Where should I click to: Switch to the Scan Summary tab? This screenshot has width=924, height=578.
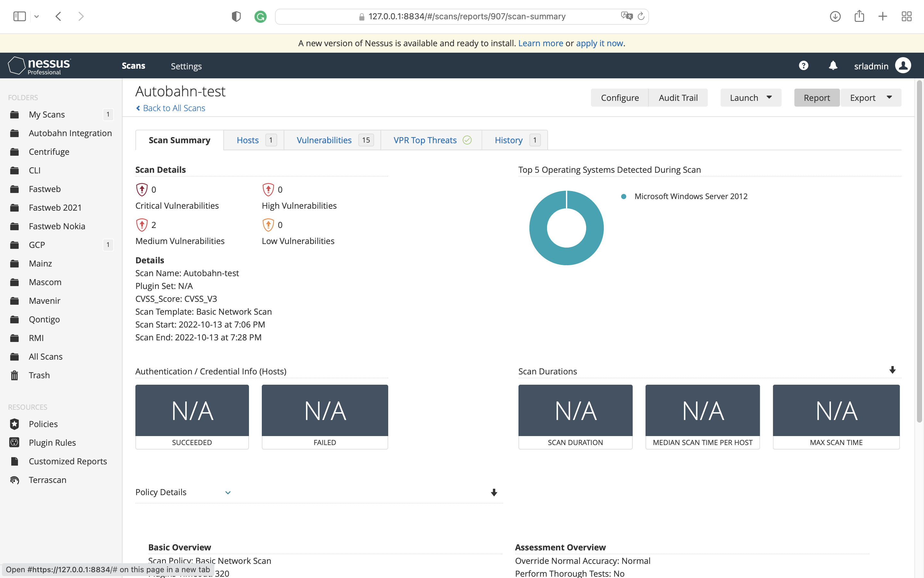click(x=179, y=140)
